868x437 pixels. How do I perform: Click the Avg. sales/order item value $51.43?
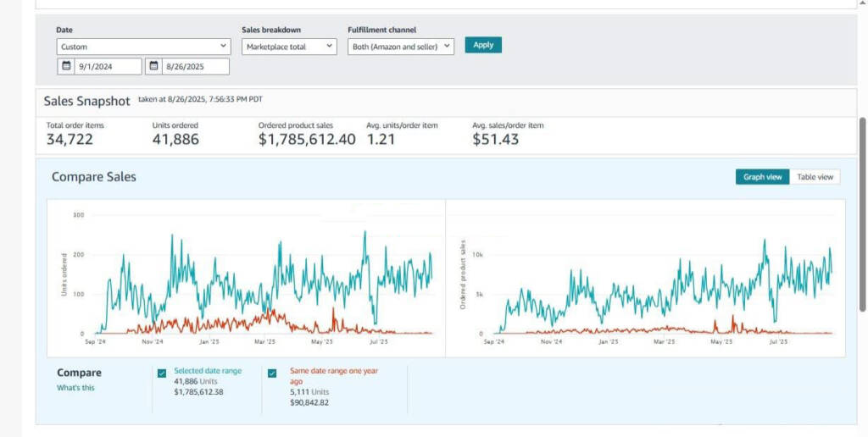[x=495, y=140]
